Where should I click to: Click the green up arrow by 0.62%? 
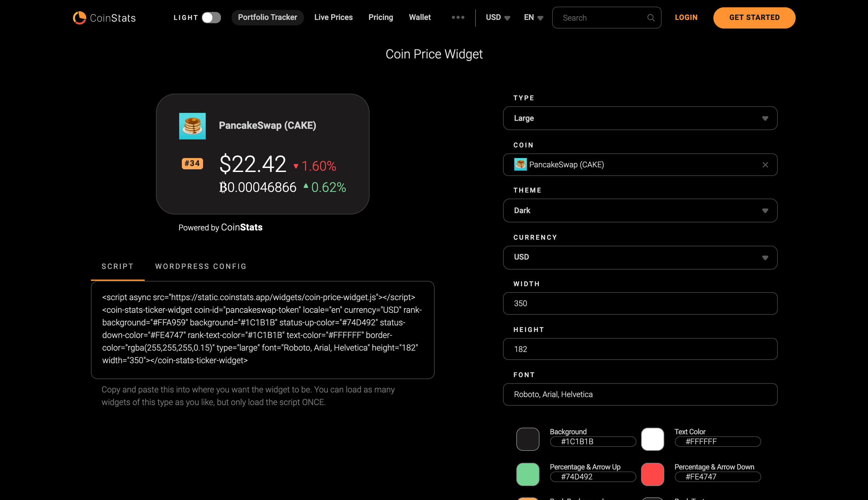(x=306, y=186)
